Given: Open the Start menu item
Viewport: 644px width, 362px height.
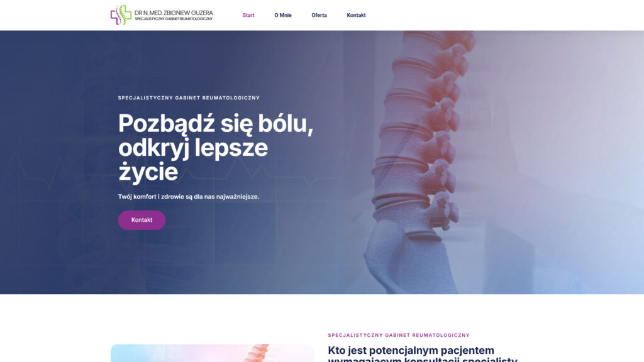Looking at the screenshot, I should click(248, 15).
